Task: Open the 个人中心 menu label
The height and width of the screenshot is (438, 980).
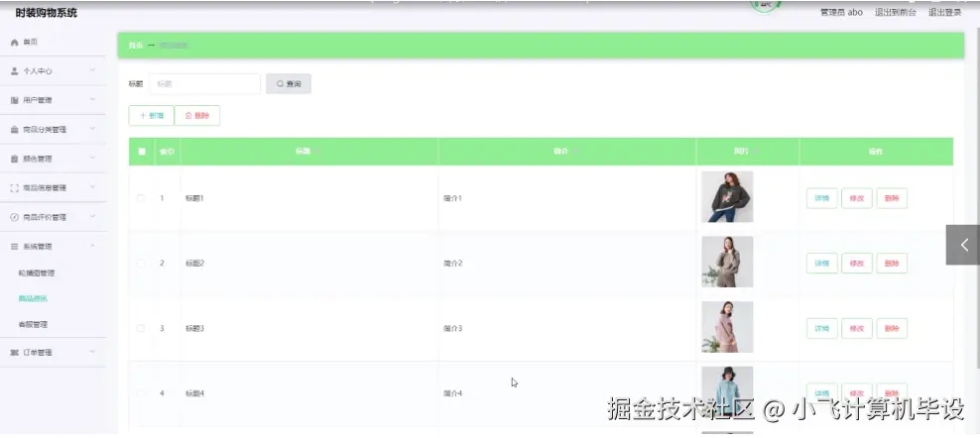Action: click(38, 71)
